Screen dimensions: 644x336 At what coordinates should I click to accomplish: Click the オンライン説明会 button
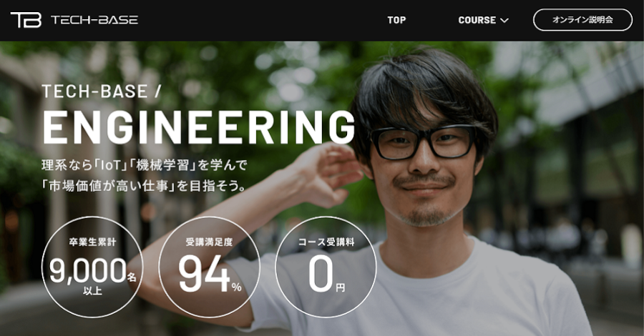click(582, 20)
